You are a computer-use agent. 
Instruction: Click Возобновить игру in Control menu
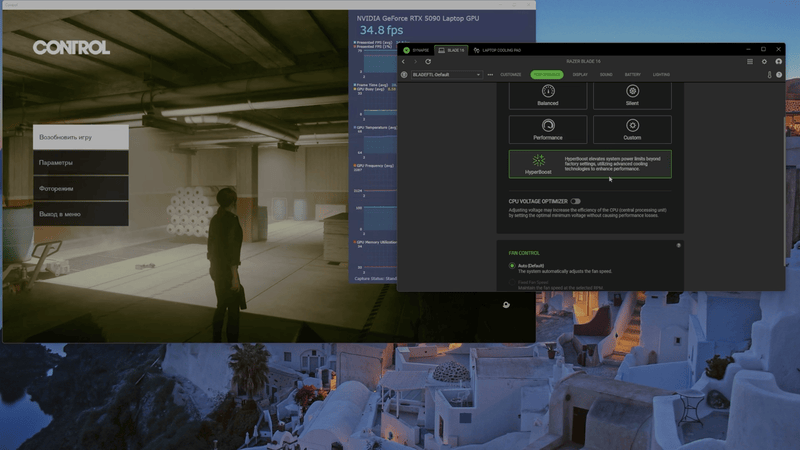81,137
